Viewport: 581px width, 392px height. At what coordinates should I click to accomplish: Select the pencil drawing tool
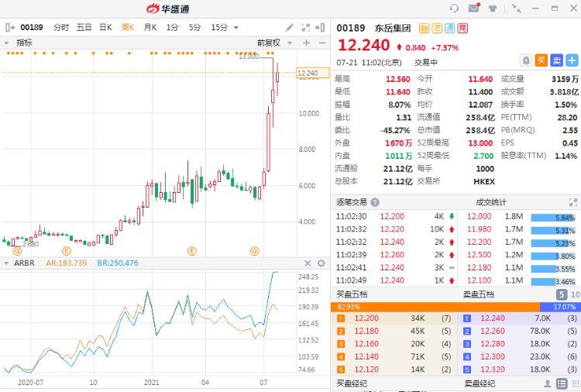tap(290, 27)
